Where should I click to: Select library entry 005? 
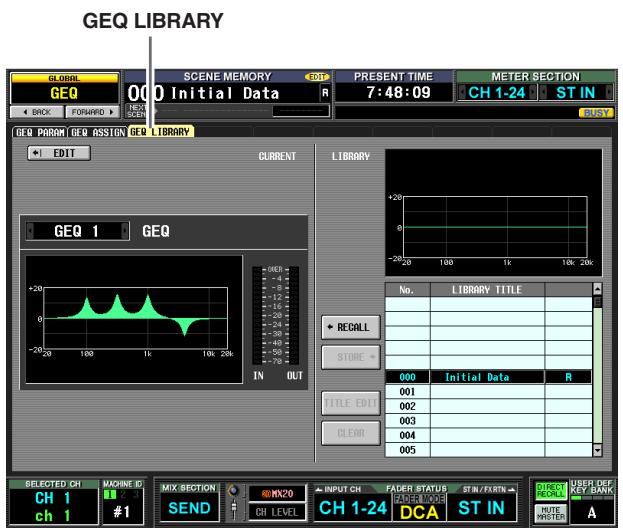pos(488,450)
